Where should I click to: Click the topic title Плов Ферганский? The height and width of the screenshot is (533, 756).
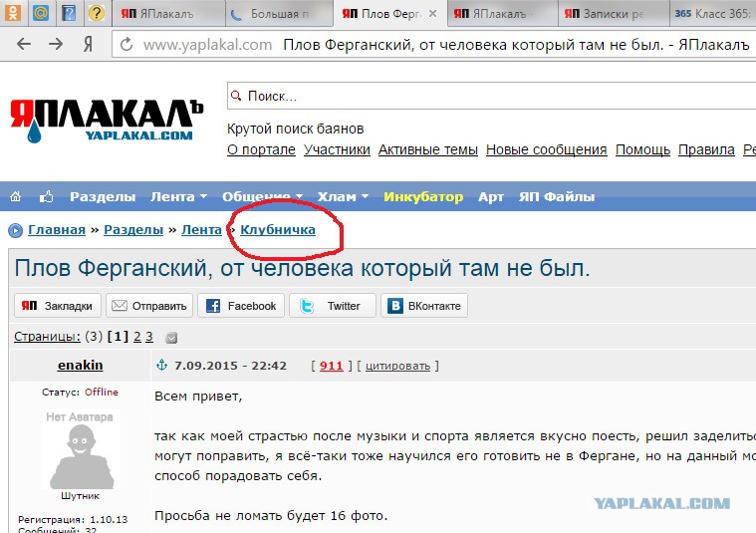pos(303,268)
